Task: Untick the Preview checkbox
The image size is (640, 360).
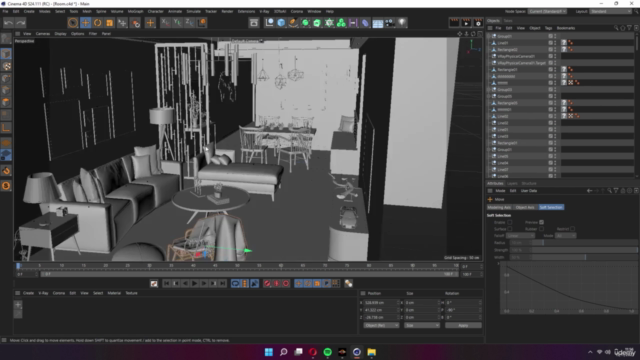Action: coord(542,222)
